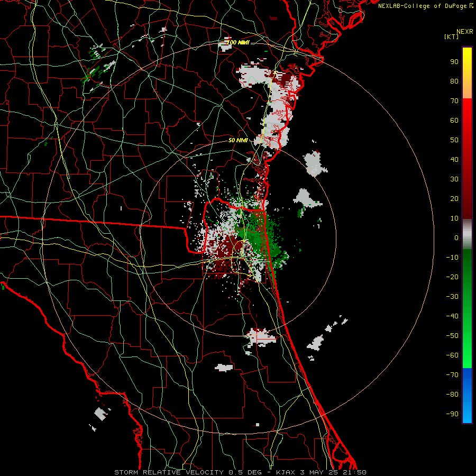Click the -60 knot scale label
Viewport: 476px width, 476px height.
pyautogui.click(x=452, y=355)
